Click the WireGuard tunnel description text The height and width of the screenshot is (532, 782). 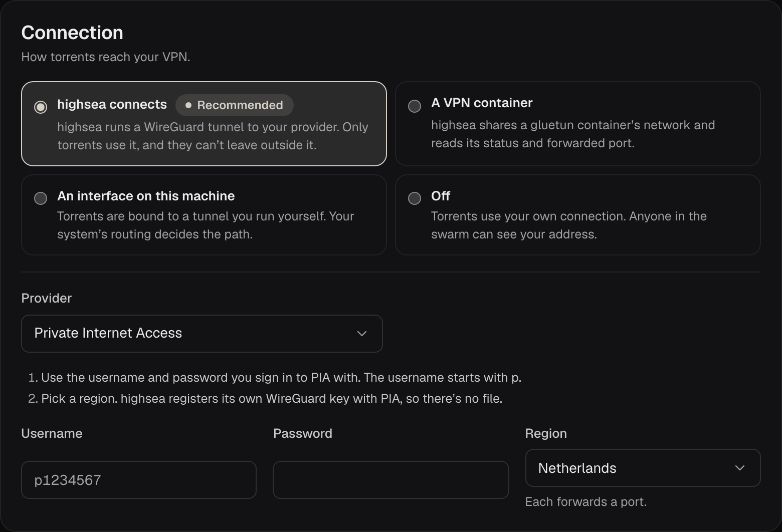213,136
